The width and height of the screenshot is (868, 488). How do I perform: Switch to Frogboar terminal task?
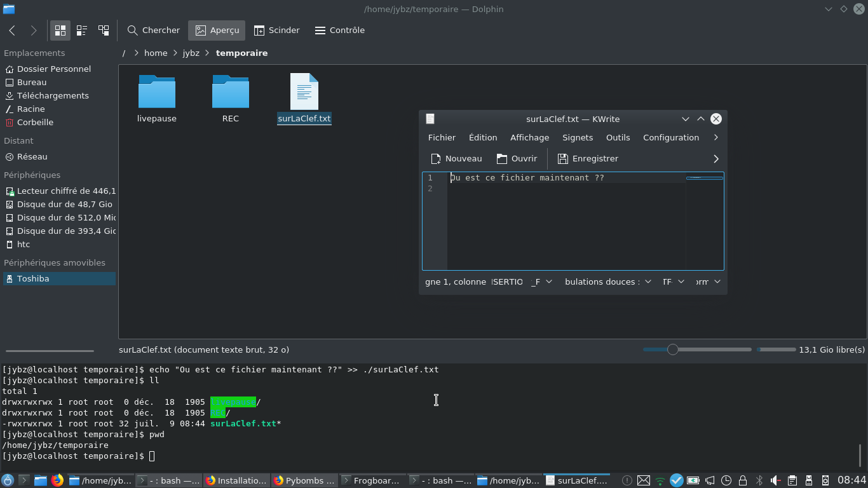(372, 480)
